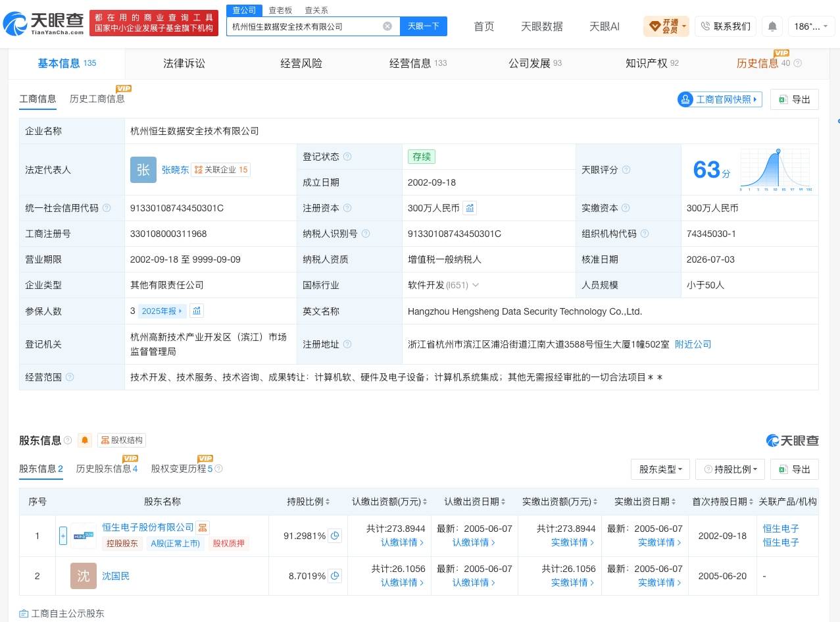Click the help icon next to 历史信息 tab
This screenshot has height=622, width=840.
798,64
